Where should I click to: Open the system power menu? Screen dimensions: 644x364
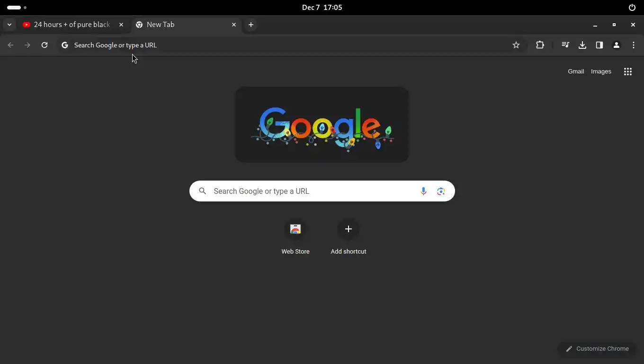(x=632, y=8)
